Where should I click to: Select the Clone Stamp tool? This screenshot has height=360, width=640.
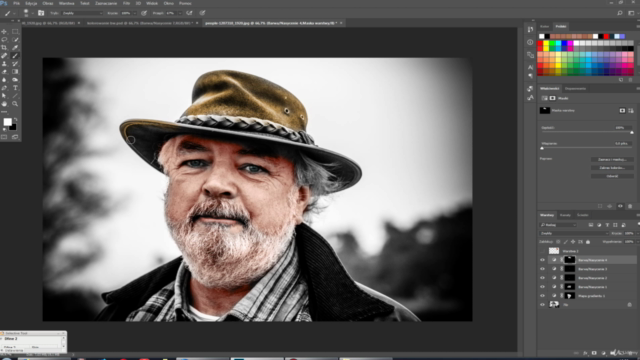(x=4, y=64)
